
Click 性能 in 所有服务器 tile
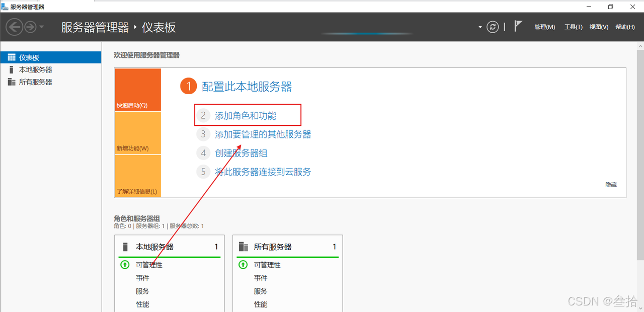[261, 304]
